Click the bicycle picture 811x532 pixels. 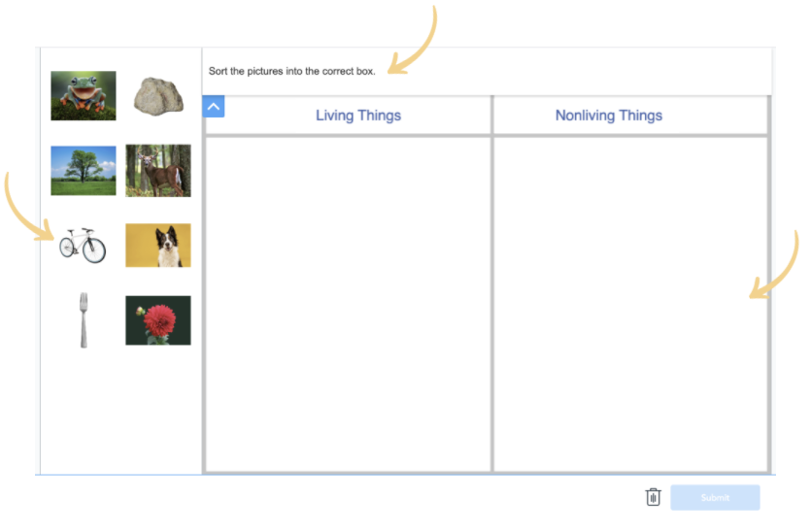[83, 245]
